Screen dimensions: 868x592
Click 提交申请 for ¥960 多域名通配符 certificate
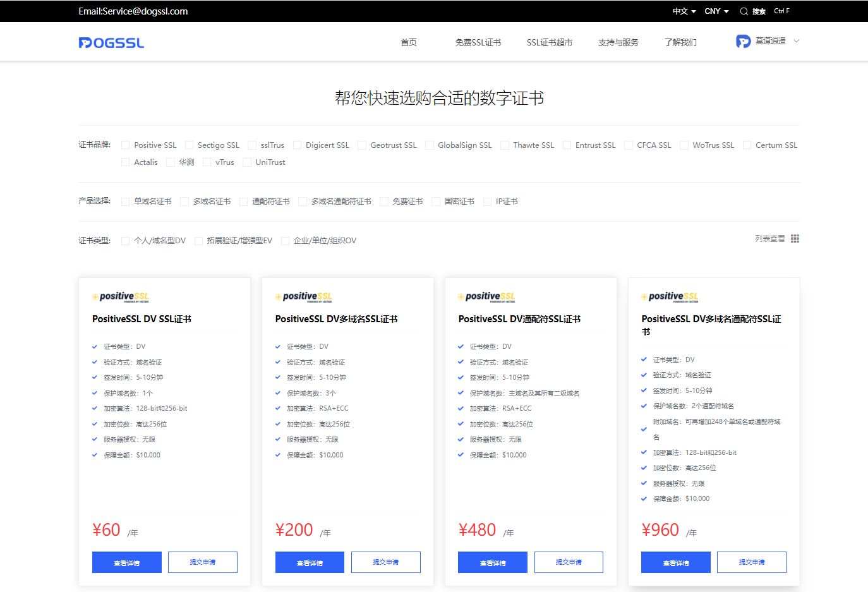click(x=752, y=562)
